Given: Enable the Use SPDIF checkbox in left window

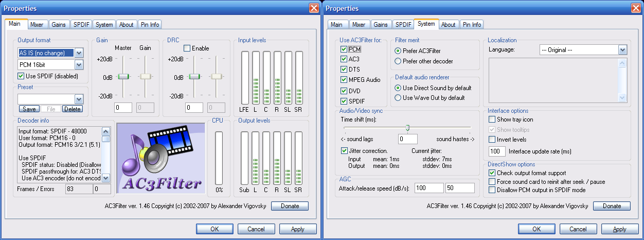Looking at the screenshot, I should (x=21, y=76).
